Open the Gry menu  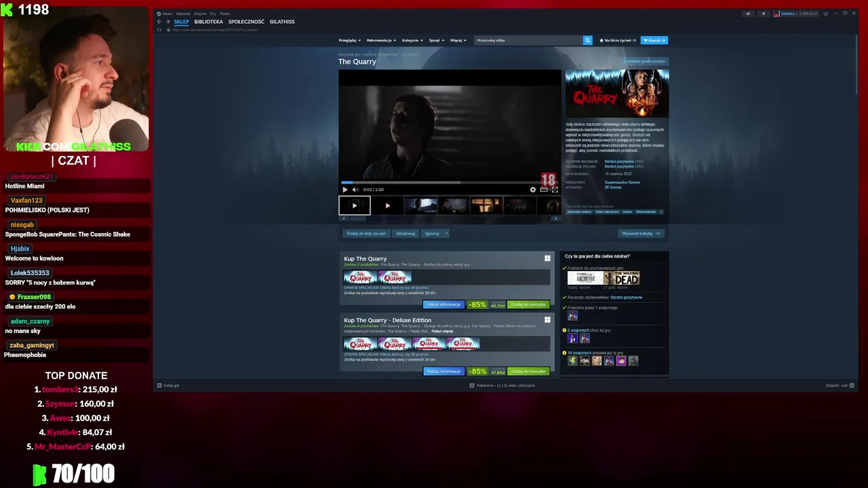point(213,14)
